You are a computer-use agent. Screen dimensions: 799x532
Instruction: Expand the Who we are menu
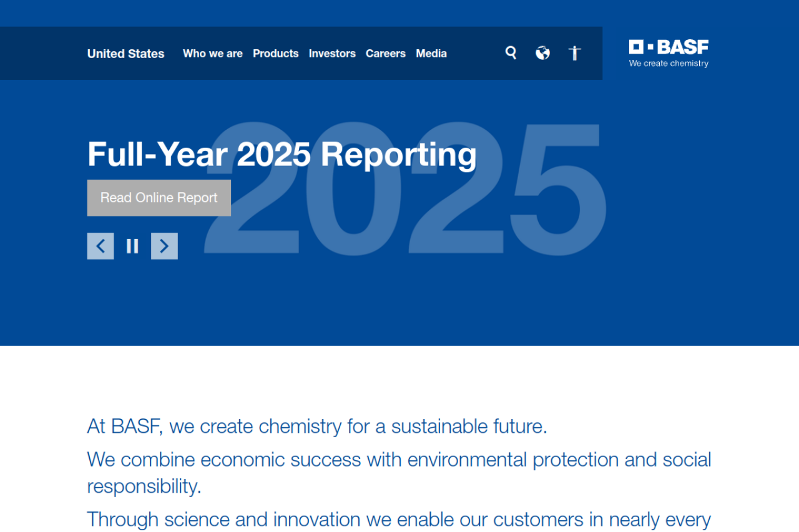point(212,54)
